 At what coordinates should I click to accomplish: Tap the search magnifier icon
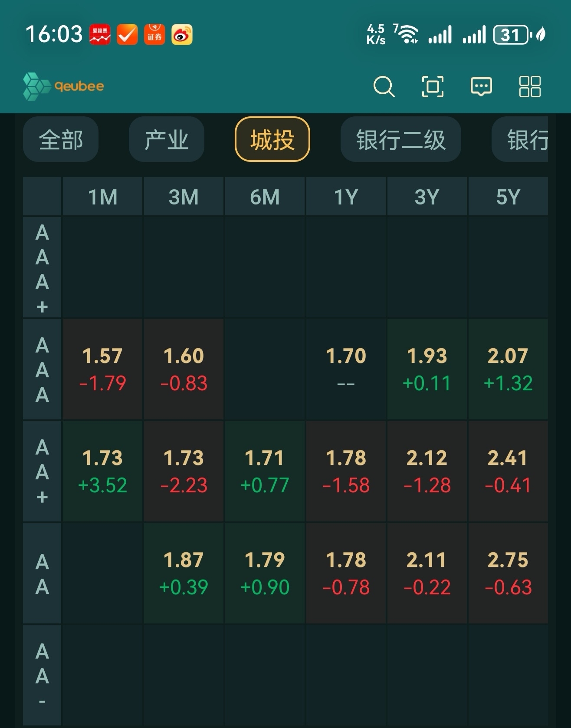(384, 86)
